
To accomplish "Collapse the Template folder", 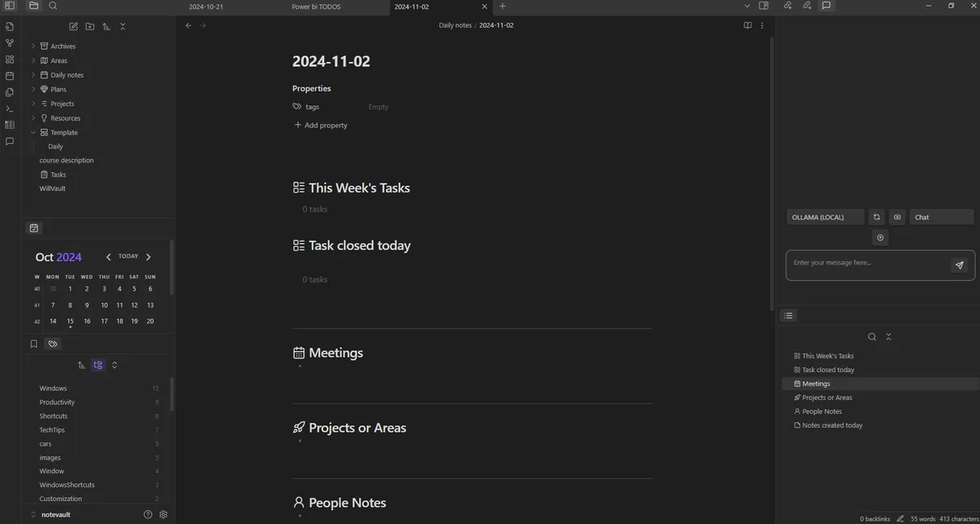I will click(33, 132).
